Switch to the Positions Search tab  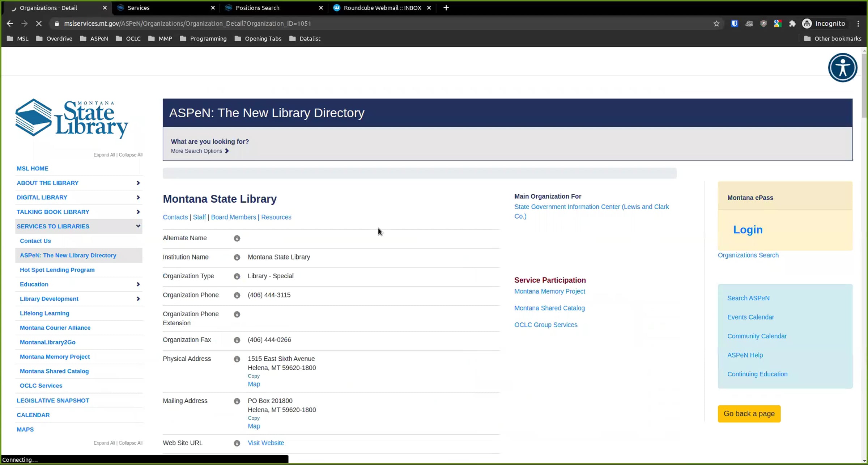pos(274,8)
